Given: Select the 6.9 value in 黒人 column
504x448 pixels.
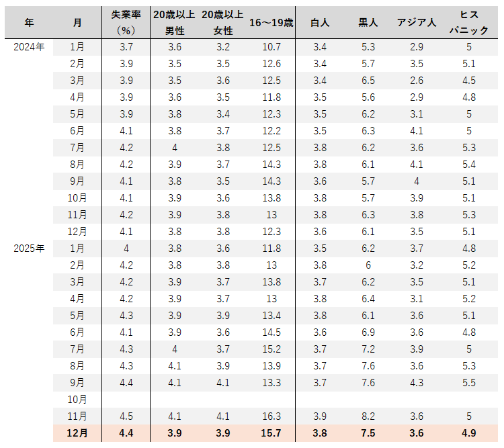Looking at the screenshot, I should pos(368,332).
